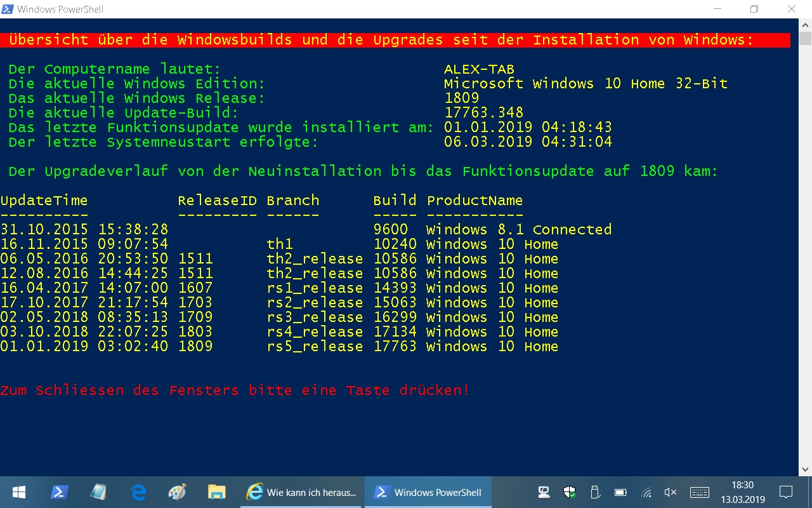Viewport: 812px width, 508px height.
Task: Click the vertical scrollbar track
Action: click(806, 254)
